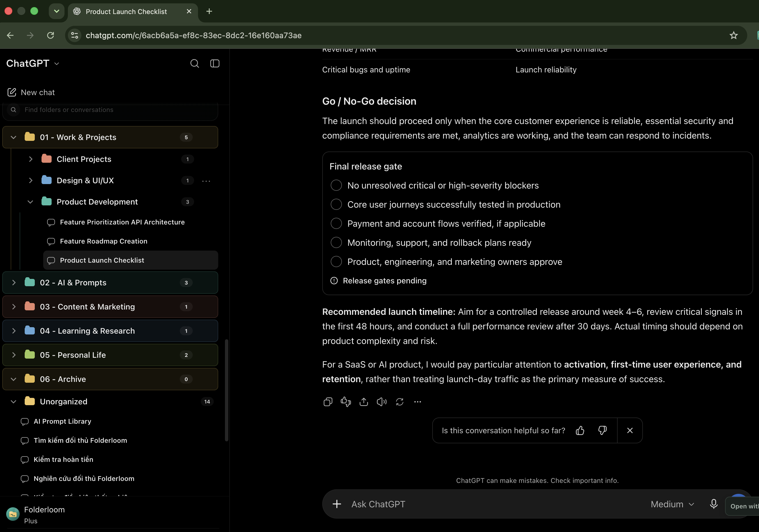Click the Find folders or conversations field

pyautogui.click(x=110, y=110)
